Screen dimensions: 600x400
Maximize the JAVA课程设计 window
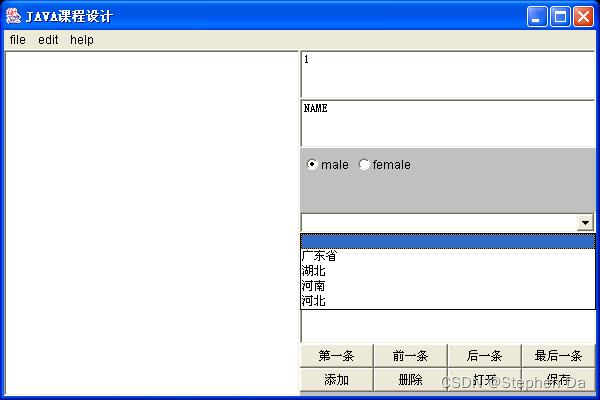(x=560, y=16)
